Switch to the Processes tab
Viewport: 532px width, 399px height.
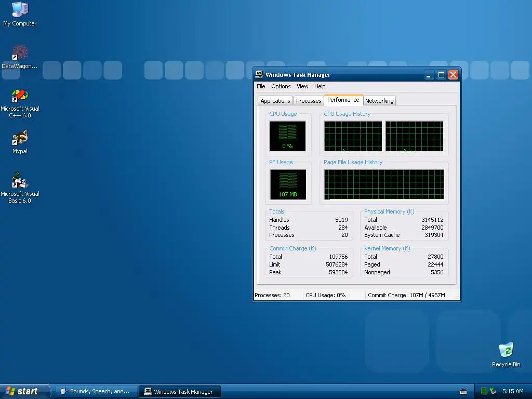click(x=309, y=101)
